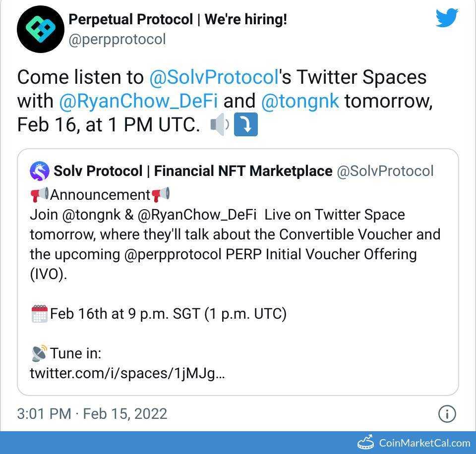Click Perpetual Protocol display name
Viewport: 476px width, 454px height.
tap(178, 20)
